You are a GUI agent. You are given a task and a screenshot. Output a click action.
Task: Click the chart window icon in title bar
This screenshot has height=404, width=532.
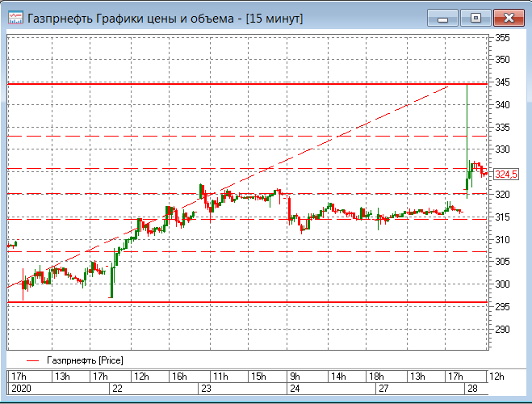click(15, 17)
